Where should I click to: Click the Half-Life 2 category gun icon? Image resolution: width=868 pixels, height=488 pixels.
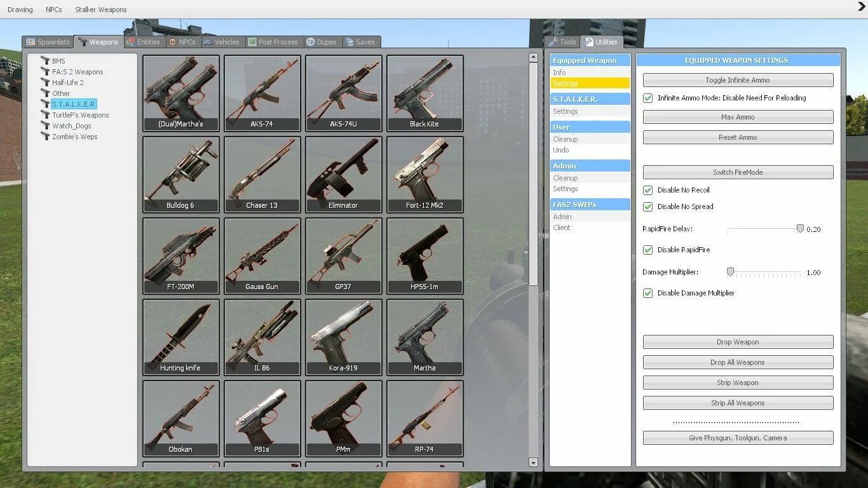[45, 82]
